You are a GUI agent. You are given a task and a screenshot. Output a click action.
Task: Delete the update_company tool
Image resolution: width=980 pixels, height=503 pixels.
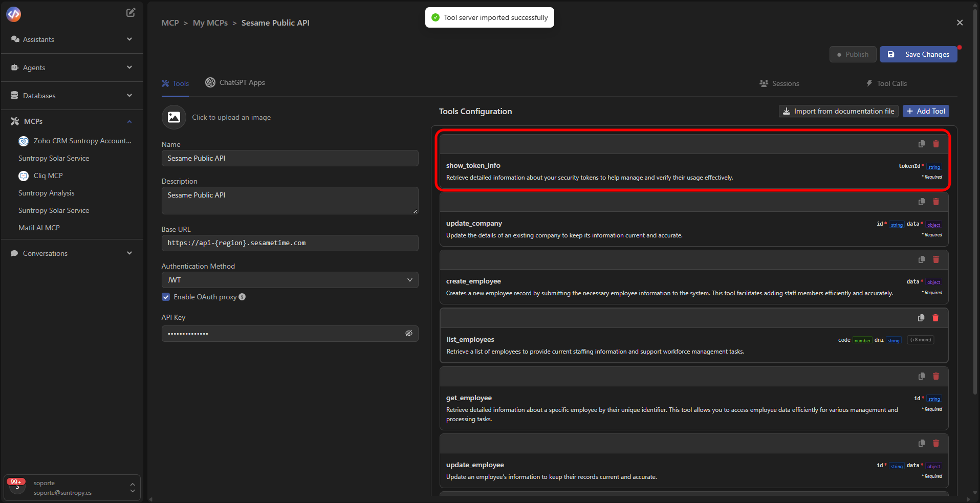936,202
